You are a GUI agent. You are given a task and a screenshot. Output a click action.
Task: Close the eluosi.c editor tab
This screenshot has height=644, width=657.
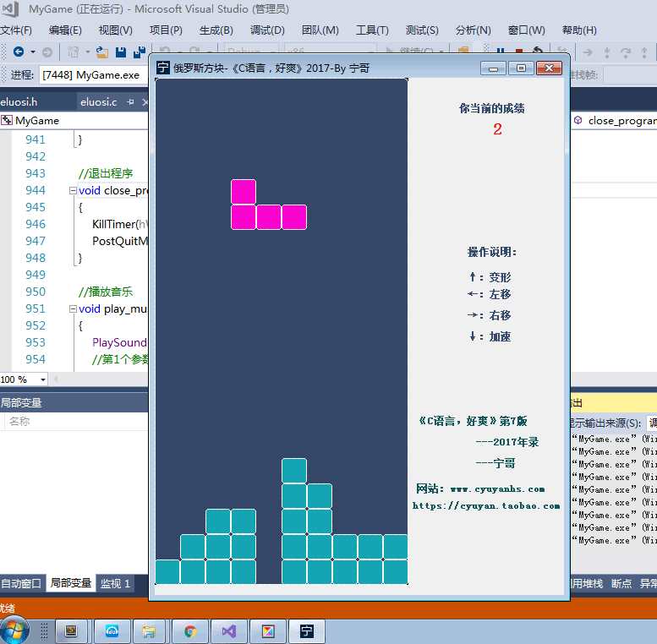click(x=145, y=101)
